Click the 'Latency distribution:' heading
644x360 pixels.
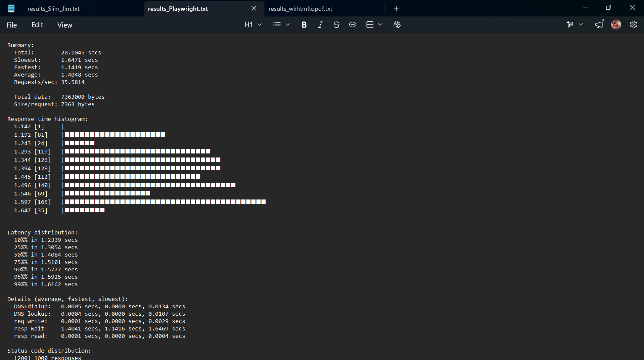(x=42, y=232)
